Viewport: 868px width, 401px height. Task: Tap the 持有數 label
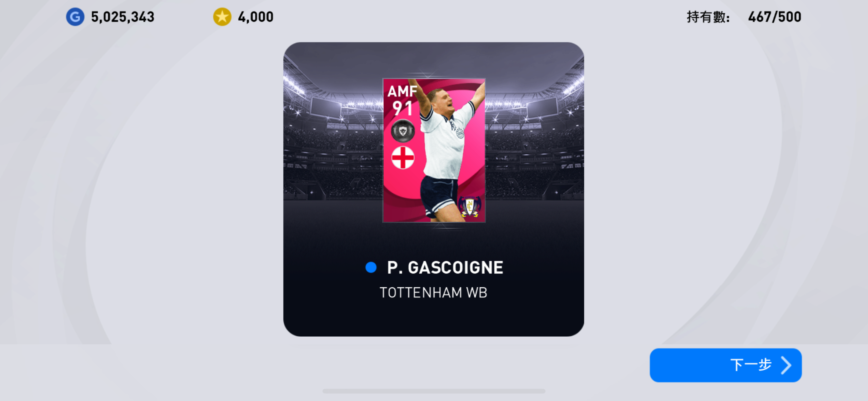[x=708, y=17]
